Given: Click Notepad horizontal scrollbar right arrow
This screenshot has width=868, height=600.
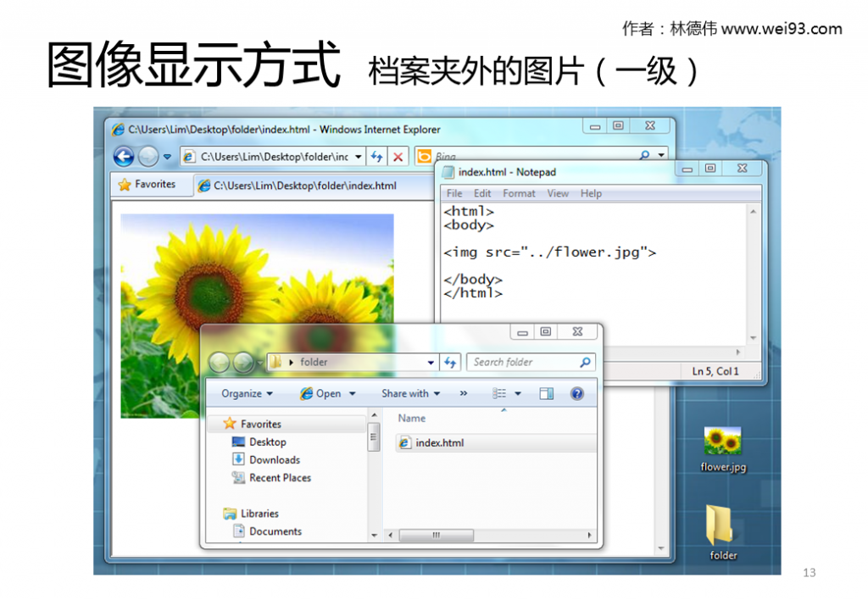Looking at the screenshot, I should coord(738,352).
